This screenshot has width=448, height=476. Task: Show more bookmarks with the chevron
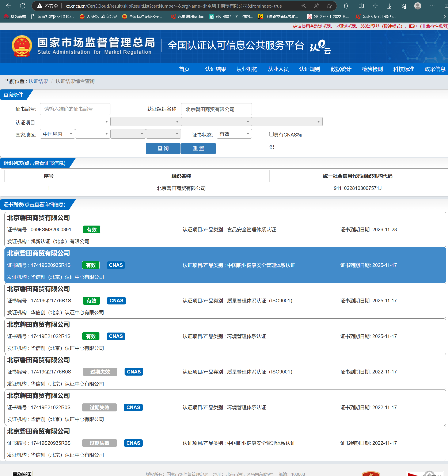click(444, 16)
